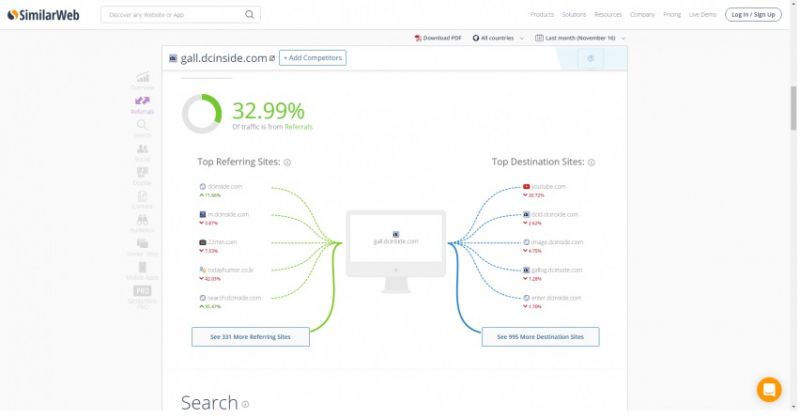Select the Referrals sidebar icon
This screenshot has height=418, width=800.
click(143, 103)
